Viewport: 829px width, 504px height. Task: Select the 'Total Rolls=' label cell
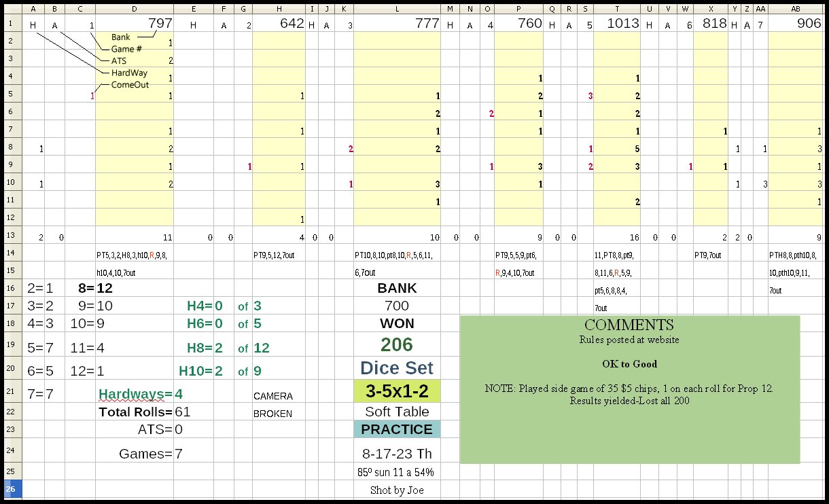[x=136, y=412]
